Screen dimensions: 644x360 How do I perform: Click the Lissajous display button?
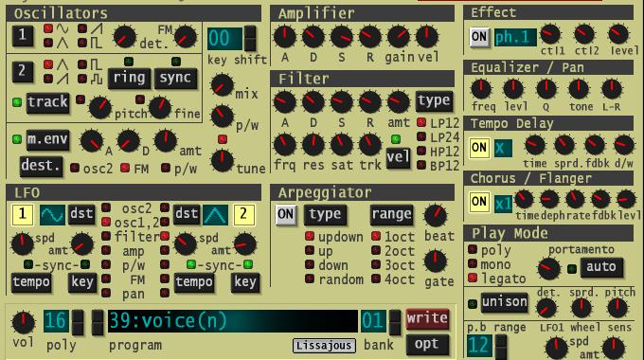pos(324,345)
